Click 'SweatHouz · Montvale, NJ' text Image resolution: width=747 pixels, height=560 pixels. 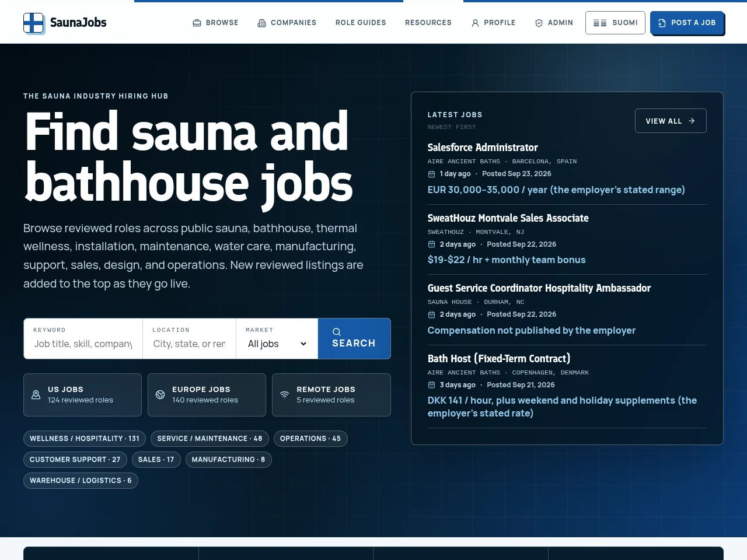[476, 232]
